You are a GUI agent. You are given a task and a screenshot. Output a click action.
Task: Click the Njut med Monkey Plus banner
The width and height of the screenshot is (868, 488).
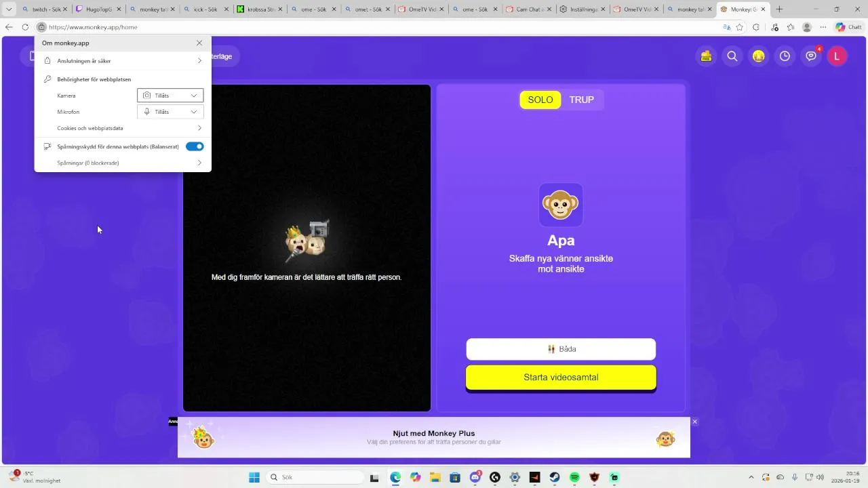pos(434,437)
